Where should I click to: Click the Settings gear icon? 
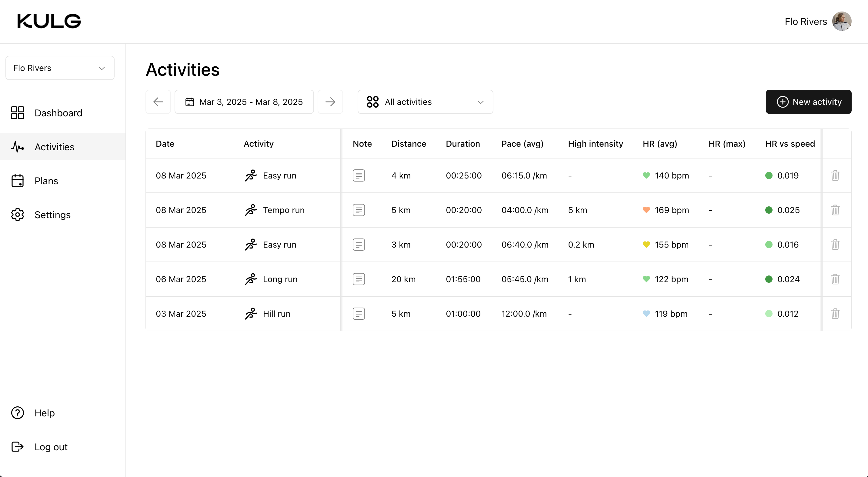pos(18,215)
